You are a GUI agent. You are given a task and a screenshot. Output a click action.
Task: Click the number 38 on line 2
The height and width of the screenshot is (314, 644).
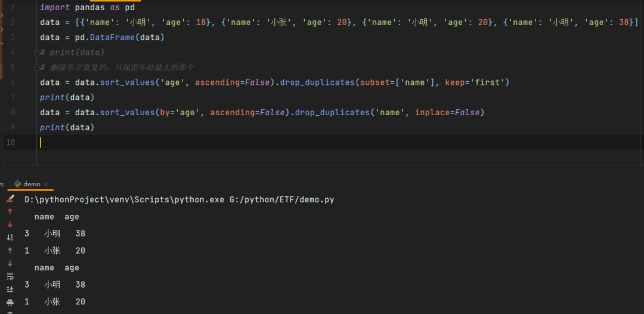coord(624,23)
